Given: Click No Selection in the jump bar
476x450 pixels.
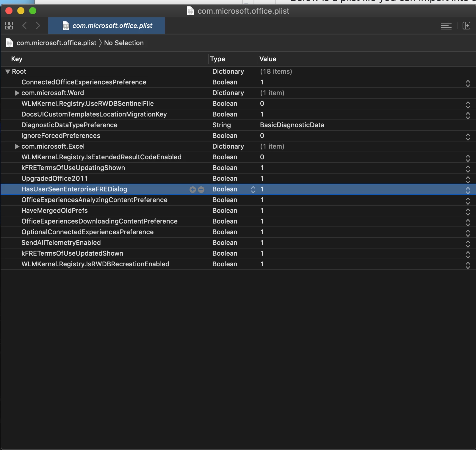Looking at the screenshot, I should (124, 43).
